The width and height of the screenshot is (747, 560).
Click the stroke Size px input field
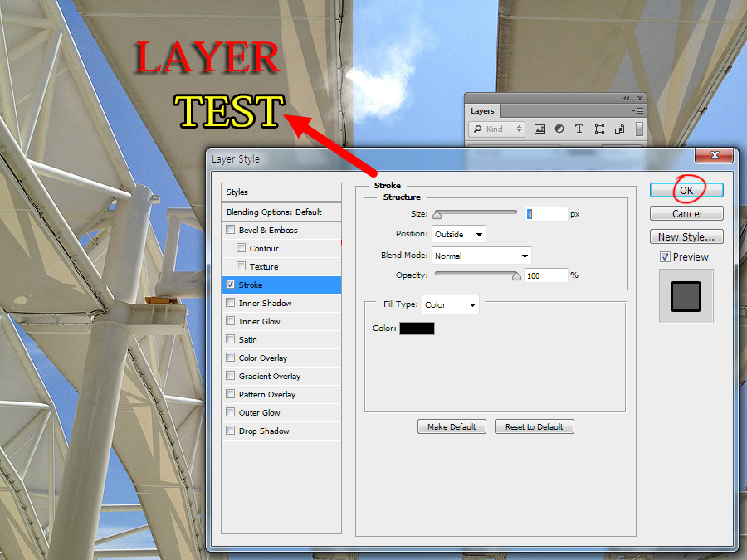546,214
